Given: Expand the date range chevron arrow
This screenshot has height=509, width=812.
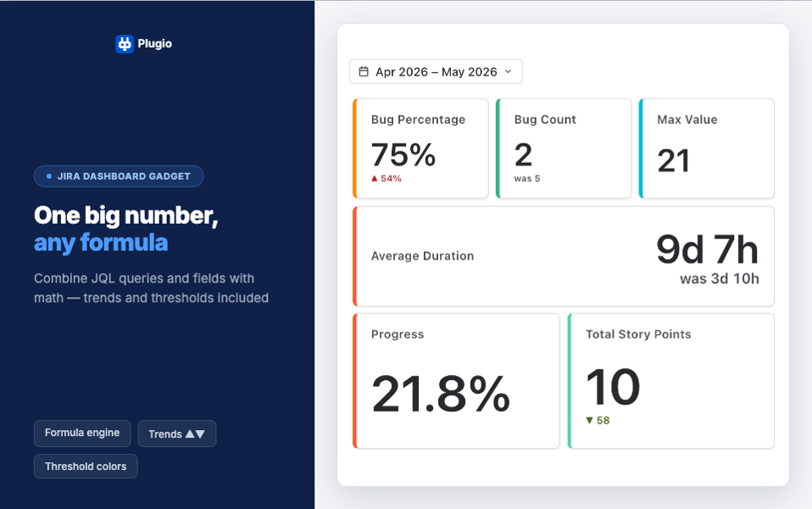Looking at the screenshot, I should (x=508, y=71).
